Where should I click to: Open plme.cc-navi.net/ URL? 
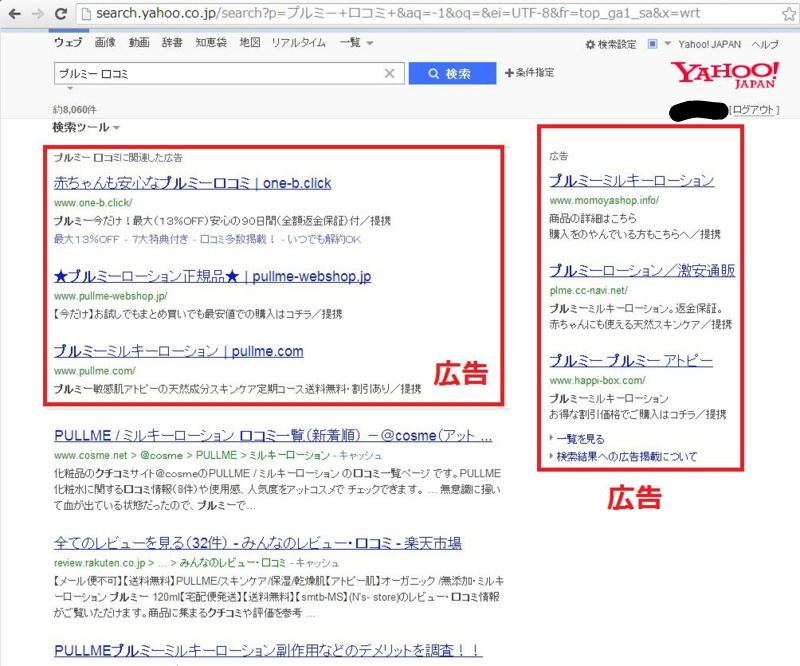pos(588,290)
